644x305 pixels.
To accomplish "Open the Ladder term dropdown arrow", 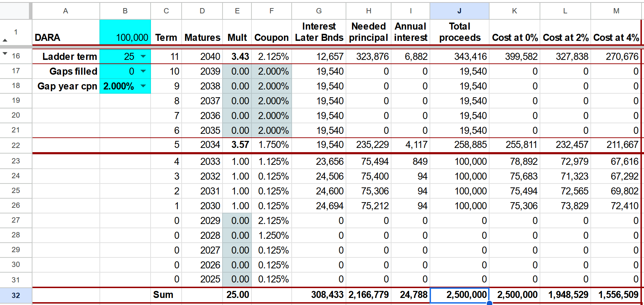I will pos(143,56).
